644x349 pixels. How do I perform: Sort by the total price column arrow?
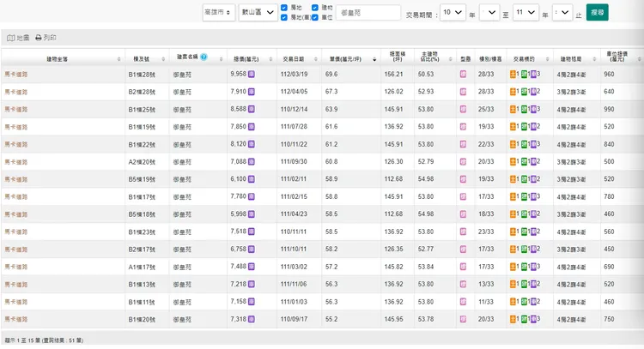[x=270, y=59]
